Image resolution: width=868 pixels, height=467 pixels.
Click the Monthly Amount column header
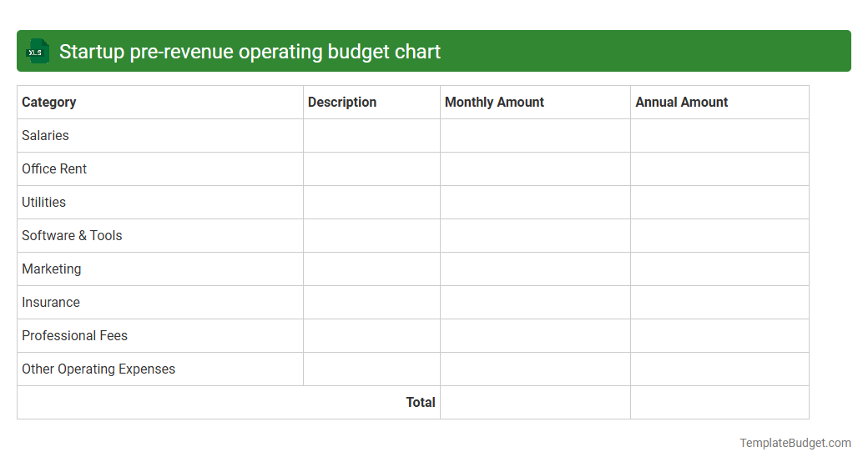(535, 103)
